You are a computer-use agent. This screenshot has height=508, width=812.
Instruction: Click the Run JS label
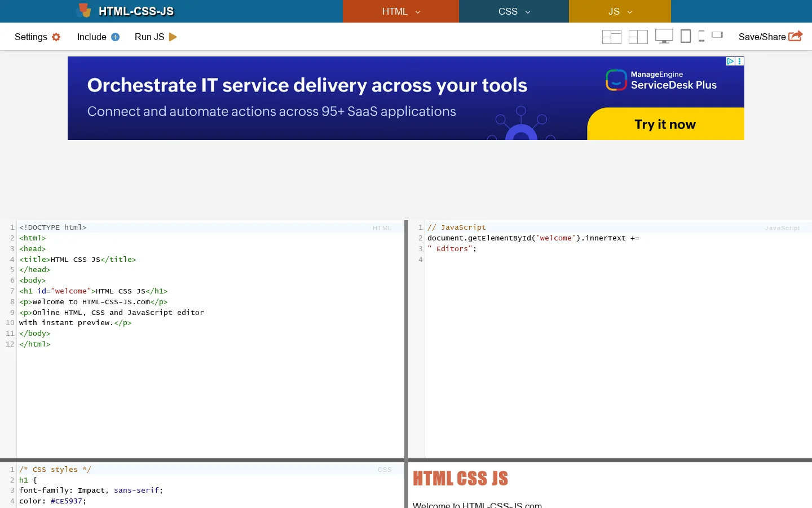click(x=149, y=37)
